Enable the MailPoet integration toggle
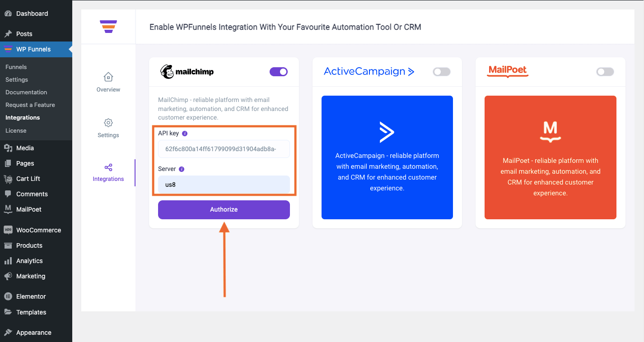Viewport: 644px width, 342px height. (x=605, y=72)
